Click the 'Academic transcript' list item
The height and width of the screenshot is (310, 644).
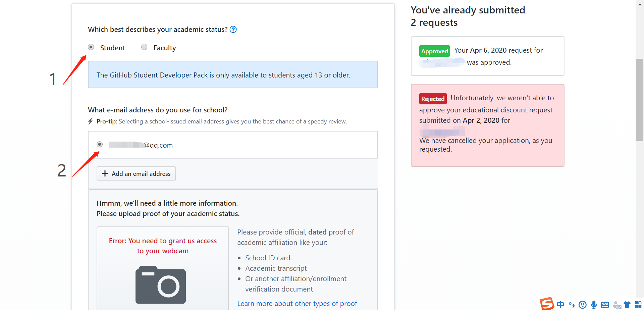276,268
